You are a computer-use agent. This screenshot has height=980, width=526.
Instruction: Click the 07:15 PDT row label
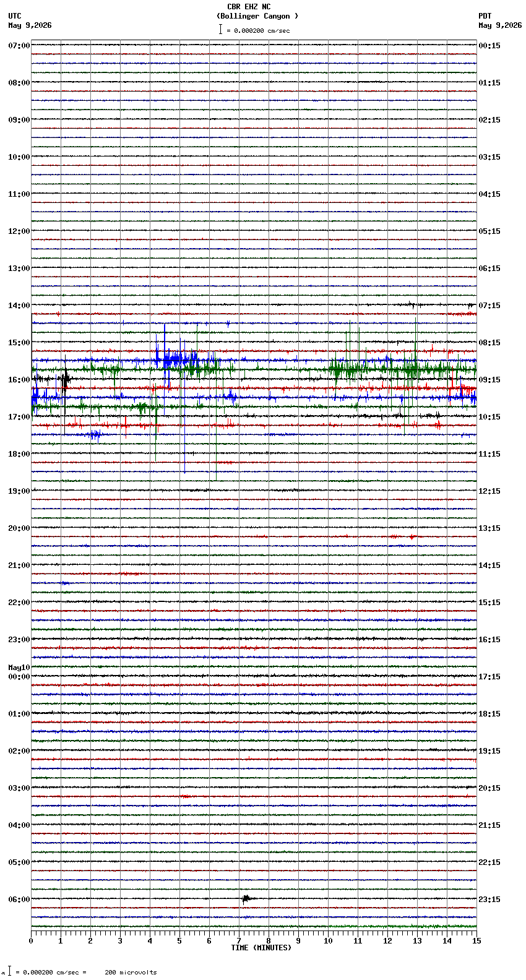(489, 306)
